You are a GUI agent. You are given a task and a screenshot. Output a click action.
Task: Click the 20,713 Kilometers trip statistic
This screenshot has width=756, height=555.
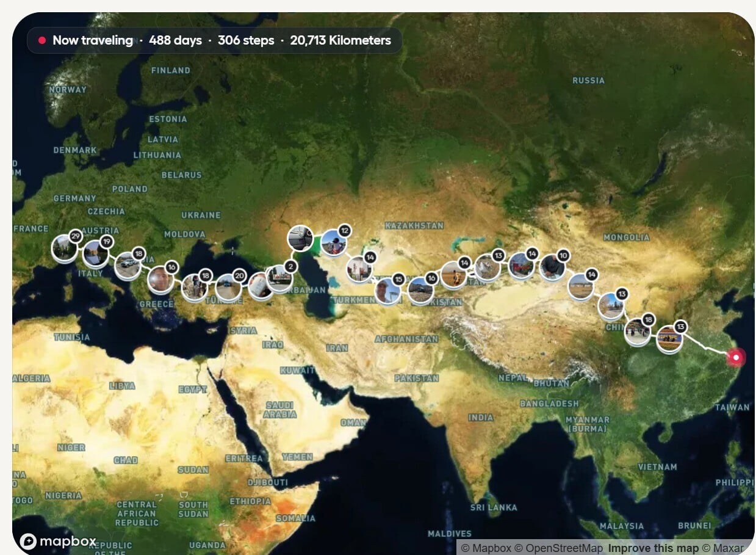[340, 41]
